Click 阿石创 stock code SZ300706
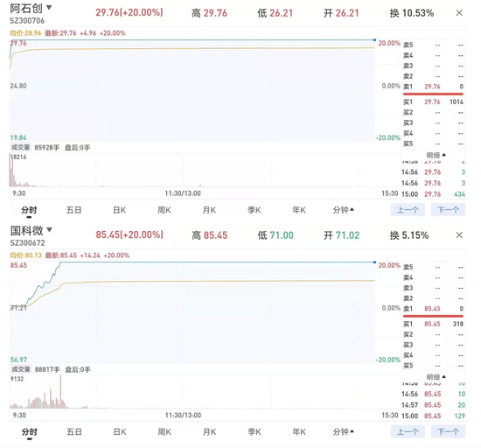481x448 pixels. (27, 21)
